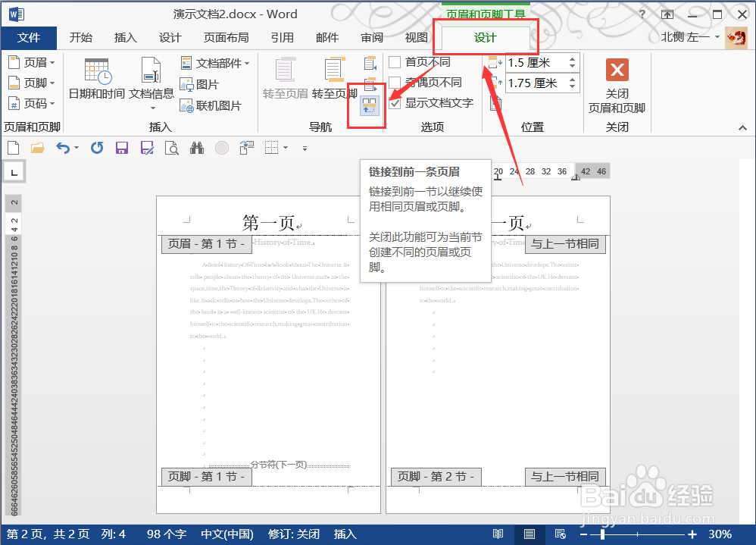
Task: Enable the 首页不同 checkbox
Action: point(395,62)
